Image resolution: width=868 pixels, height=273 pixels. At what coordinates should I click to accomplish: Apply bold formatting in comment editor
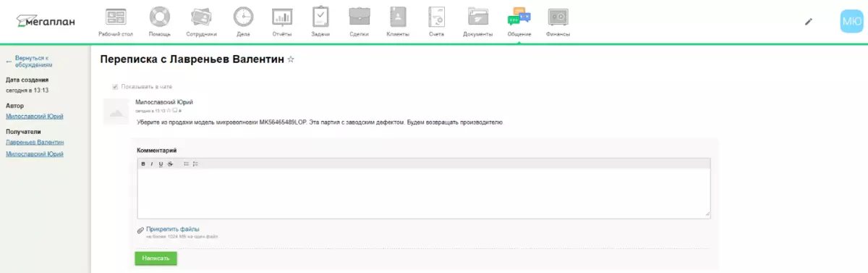point(143,164)
